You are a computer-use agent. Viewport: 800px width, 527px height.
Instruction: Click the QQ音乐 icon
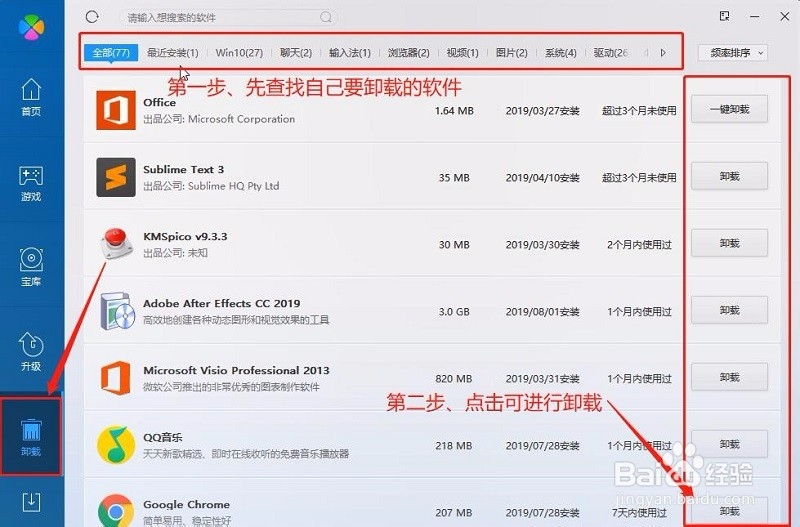click(x=116, y=445)
